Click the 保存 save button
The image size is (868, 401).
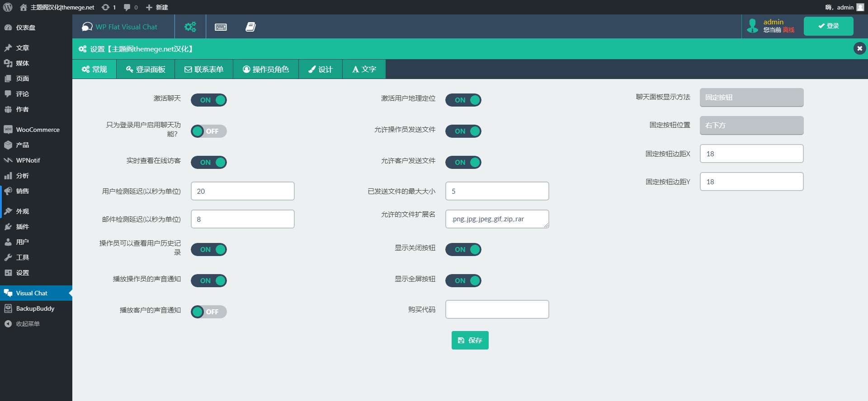click(470, 340)
